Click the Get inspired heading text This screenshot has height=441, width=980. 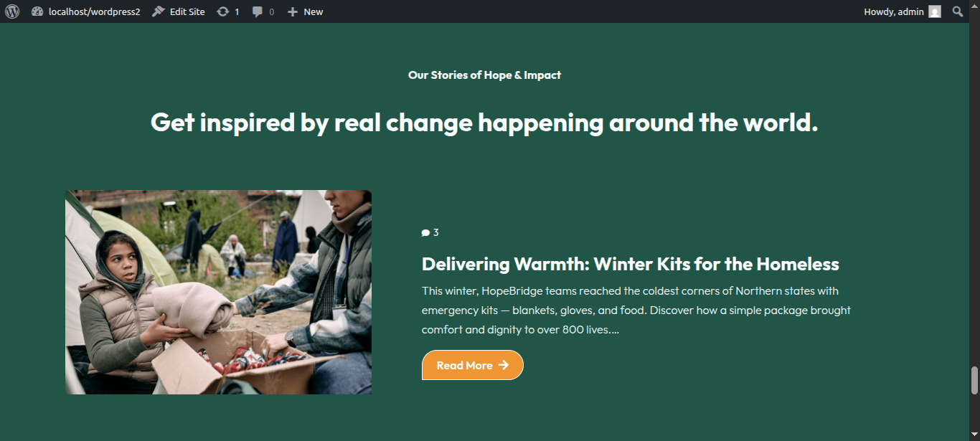(x=484, y=123)
